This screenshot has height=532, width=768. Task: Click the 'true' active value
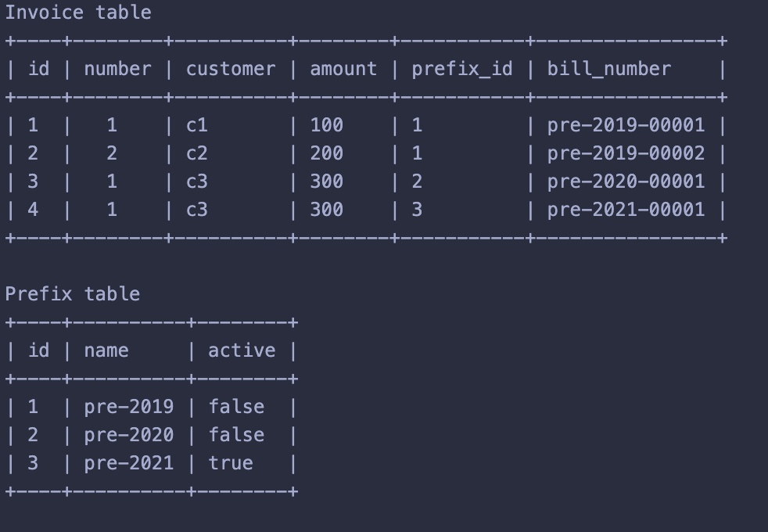(231, 463)
